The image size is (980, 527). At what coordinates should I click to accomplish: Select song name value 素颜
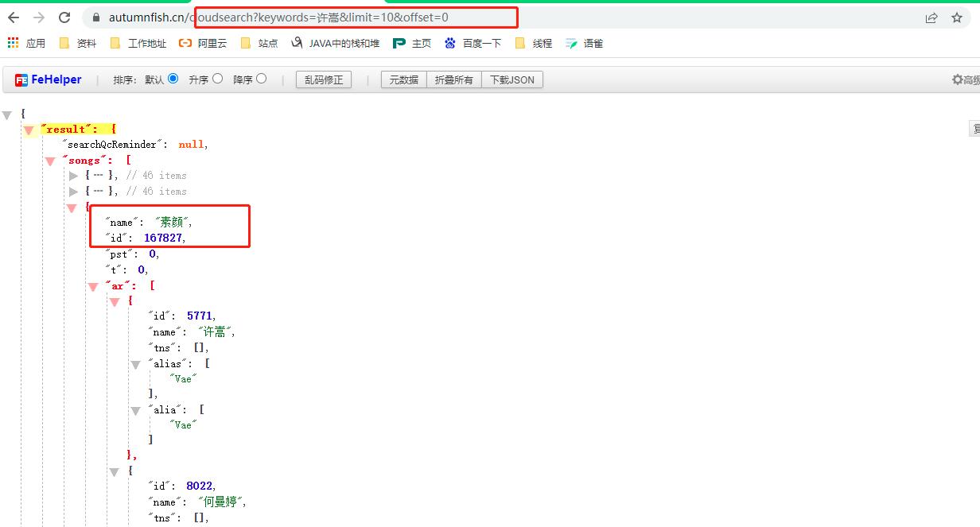pos(173,223)
